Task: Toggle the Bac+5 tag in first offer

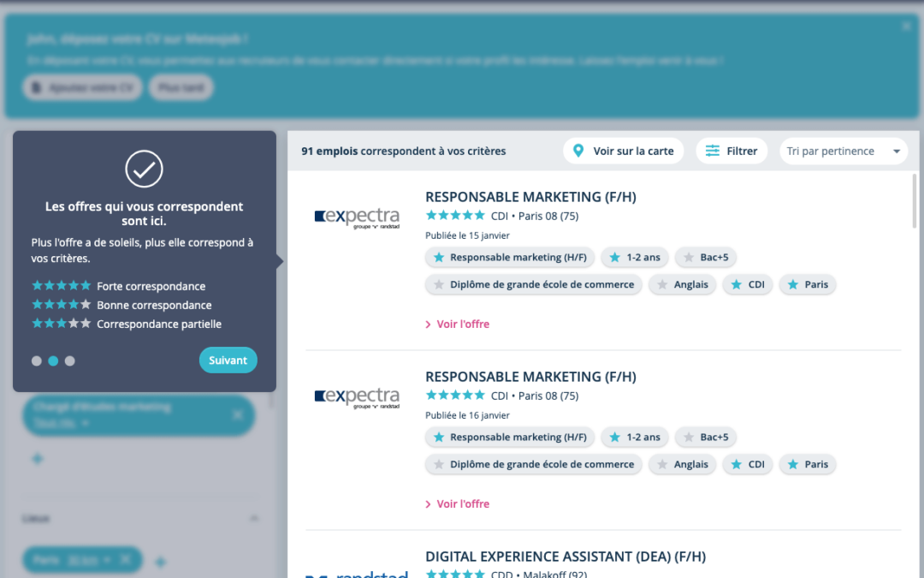Action: [x=706, y=258]
